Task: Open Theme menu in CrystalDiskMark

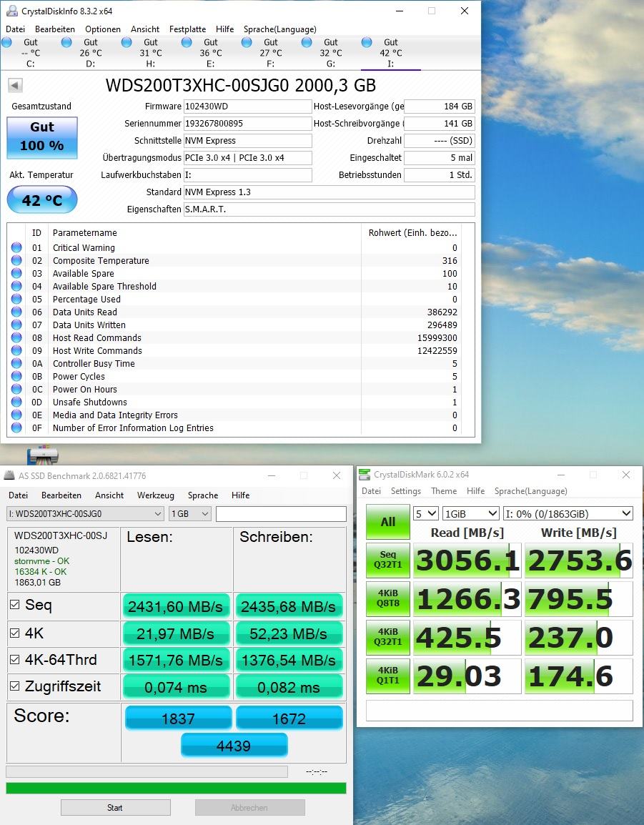Action: click(x=444, y=491)
